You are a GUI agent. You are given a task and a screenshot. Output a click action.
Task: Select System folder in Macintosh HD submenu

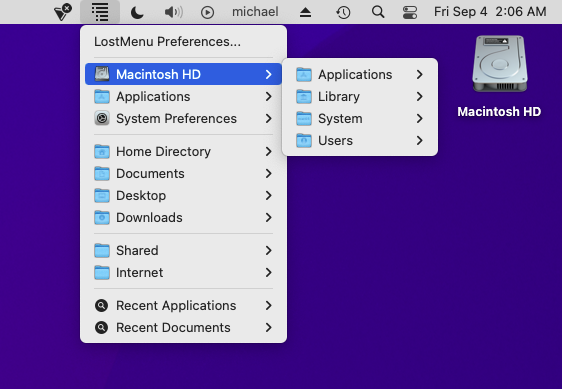(359, 118)
